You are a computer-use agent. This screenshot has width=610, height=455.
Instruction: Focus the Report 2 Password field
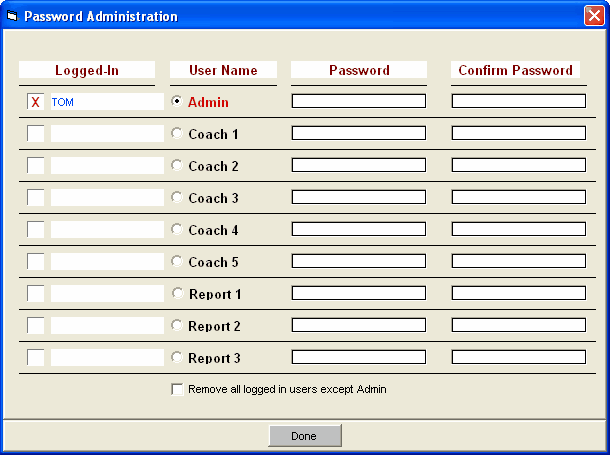[359, 325]
